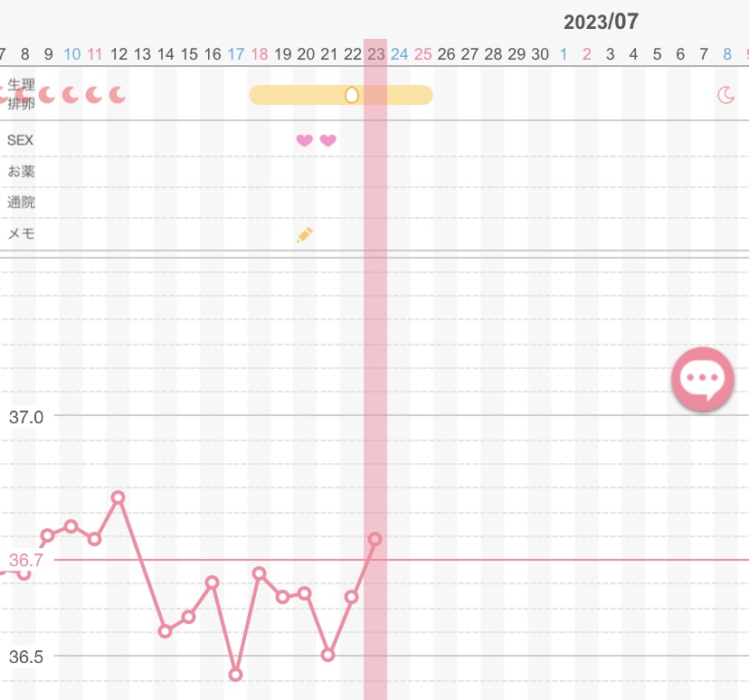Select date 27 in the date row
The height and width of the screenshot is (700, 749).
click(x=469, y=54)
